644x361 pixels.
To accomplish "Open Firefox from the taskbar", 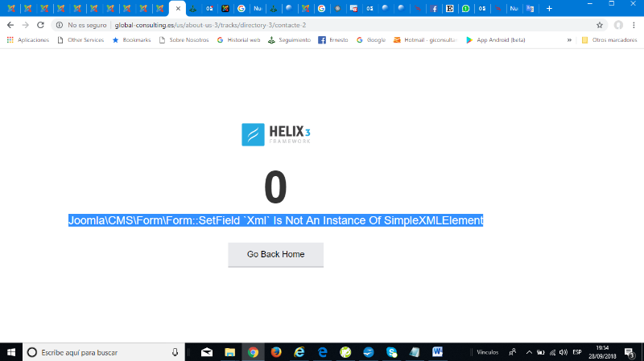I will (276, 352).
